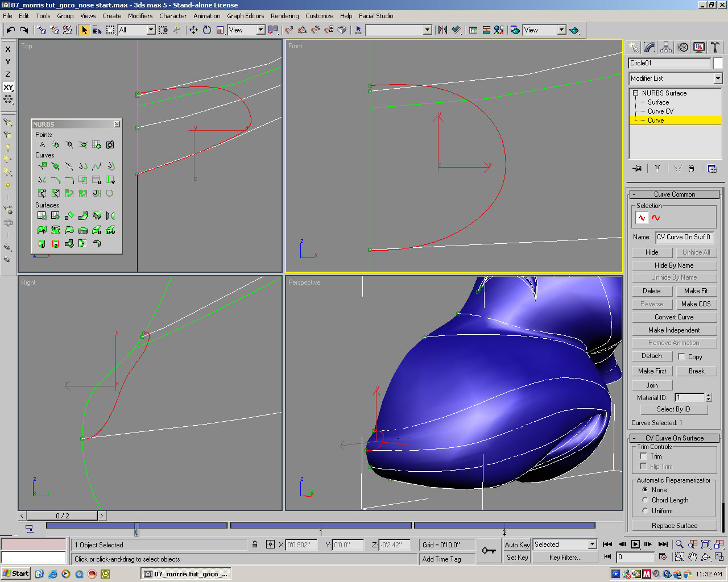Create CV Surface in NURBS toolbox
Image resolution: width=728 pixels, height=582 pixels.
pos(42,215)
